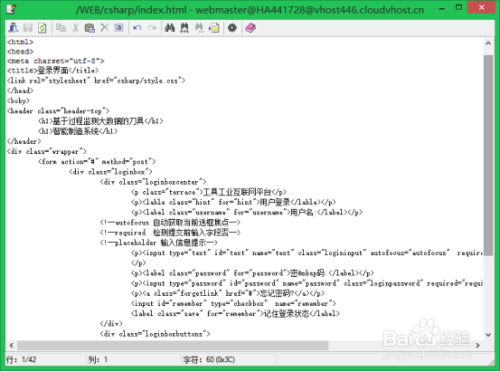Click the <title> line in the code
The image size is (500, 372).
53,70
